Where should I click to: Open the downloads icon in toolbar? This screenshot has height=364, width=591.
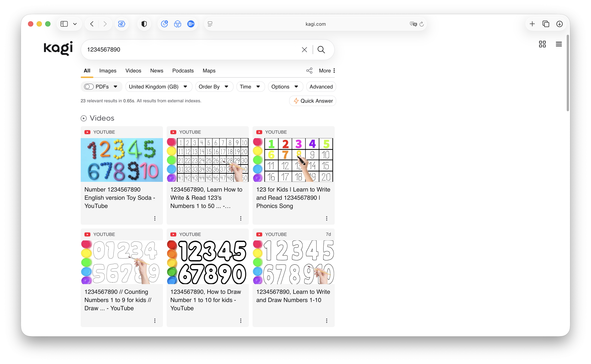(559, 24)
